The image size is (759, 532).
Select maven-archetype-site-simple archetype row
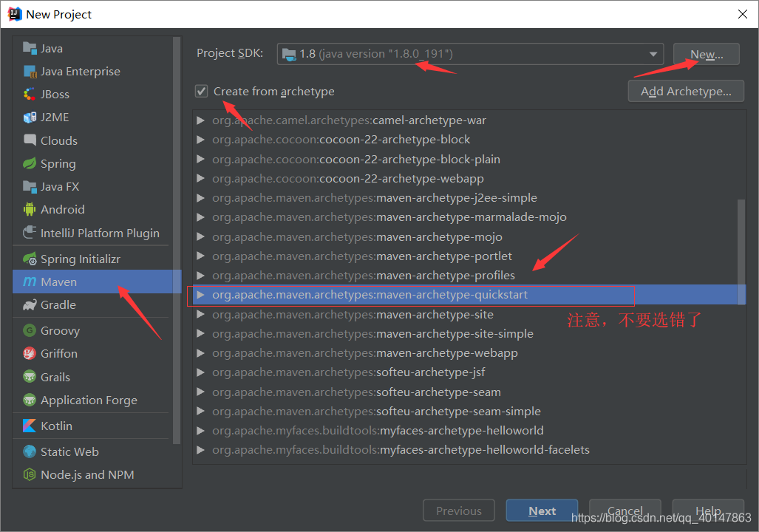(469, 333)
